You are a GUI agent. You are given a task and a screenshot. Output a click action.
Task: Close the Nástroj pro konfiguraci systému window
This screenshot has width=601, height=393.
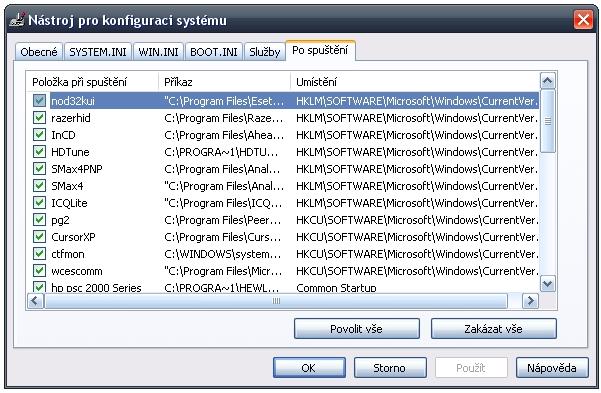click(583, 20)
